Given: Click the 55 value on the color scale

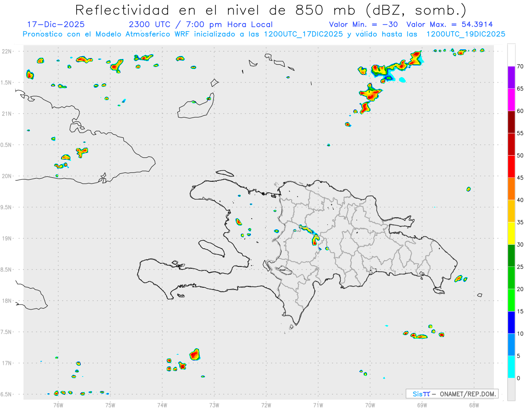Looking at the screenshot, I should [x=520, y=133].
